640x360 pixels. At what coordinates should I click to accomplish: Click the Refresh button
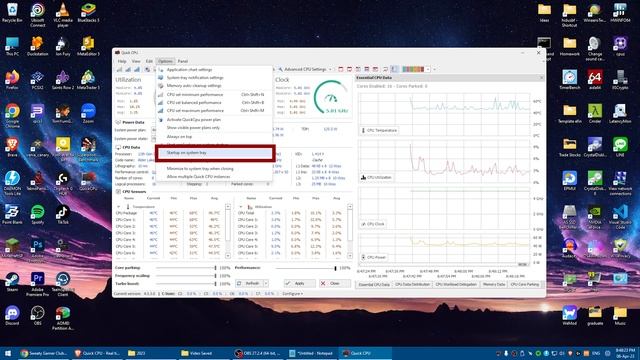pyautogui.click(x=249, y=283)
